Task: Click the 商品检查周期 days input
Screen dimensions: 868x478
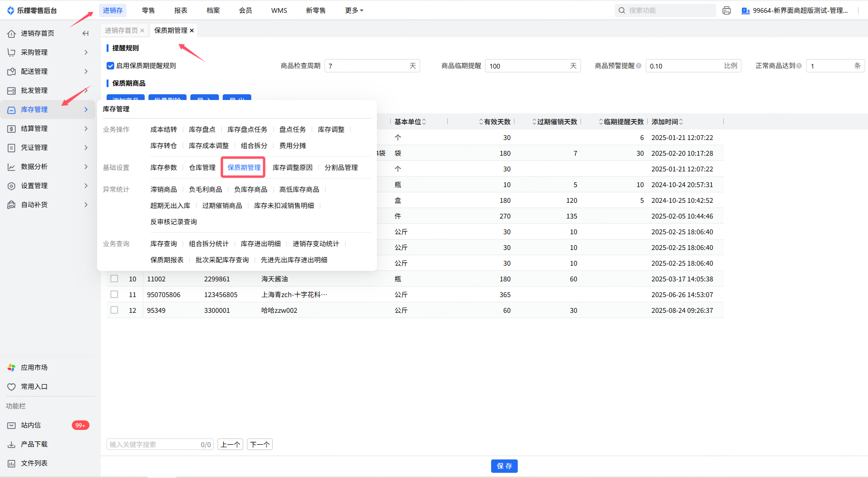Action: click(x=372, y=66)
